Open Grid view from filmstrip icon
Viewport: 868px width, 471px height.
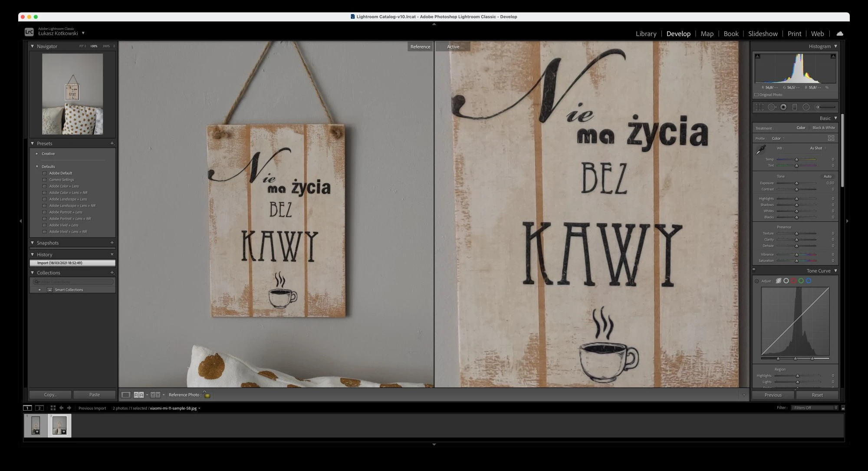pos(53,408)
